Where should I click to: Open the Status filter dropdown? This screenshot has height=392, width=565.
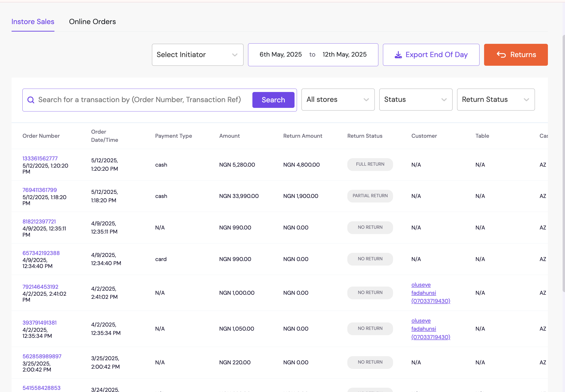[415, 99]
